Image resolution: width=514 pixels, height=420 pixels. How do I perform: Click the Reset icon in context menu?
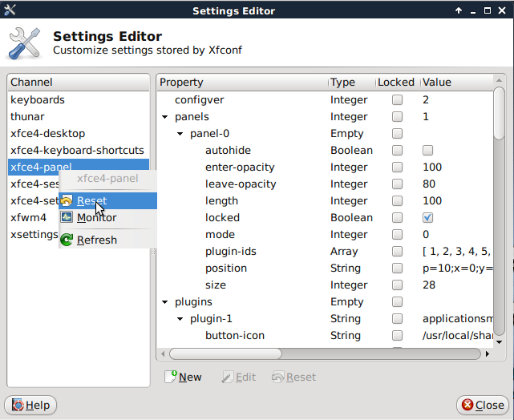pyautogui.click(x=67, y=200)
